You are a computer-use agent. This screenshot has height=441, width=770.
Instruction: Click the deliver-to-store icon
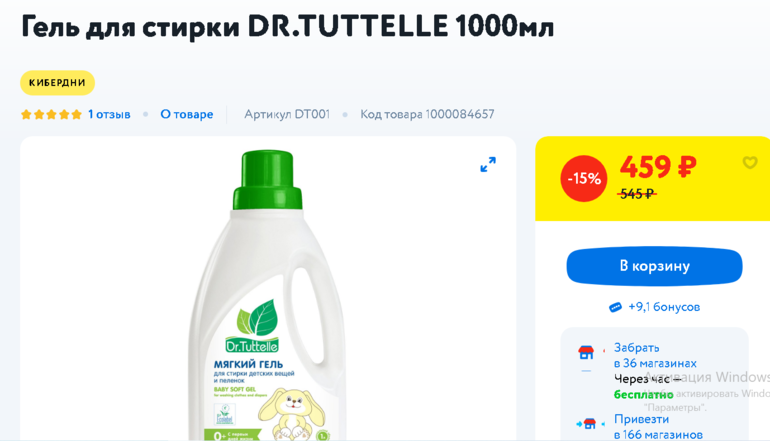tap(586, 423)
